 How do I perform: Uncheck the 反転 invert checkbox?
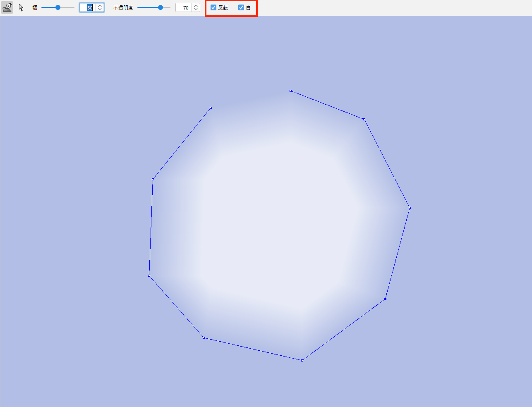(213, 7)
